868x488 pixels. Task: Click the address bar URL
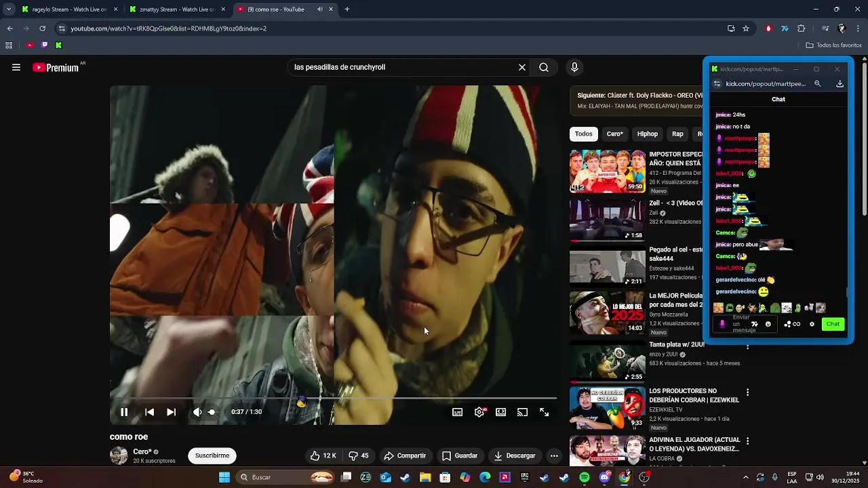pyautogui.click(x=169, y=28)
